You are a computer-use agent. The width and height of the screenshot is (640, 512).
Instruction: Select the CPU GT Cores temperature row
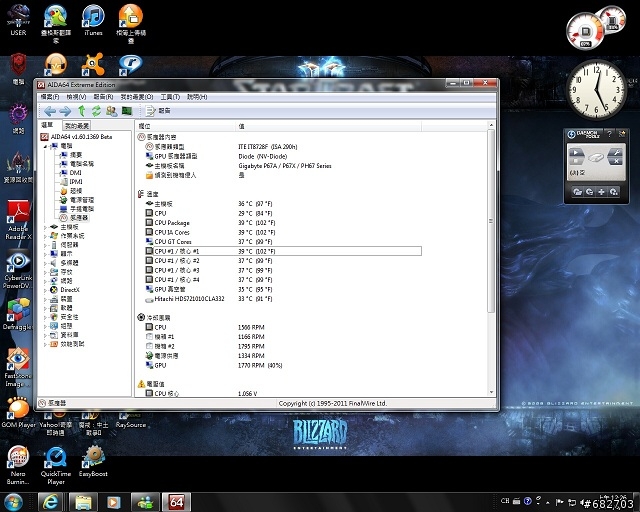coord(283,242)
